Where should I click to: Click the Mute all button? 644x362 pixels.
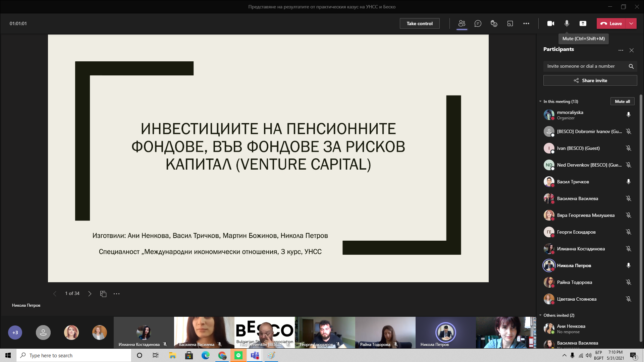(x=623, y=102)
